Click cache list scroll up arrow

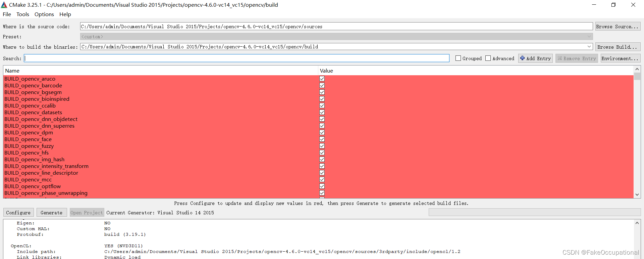tap(637, 69)
